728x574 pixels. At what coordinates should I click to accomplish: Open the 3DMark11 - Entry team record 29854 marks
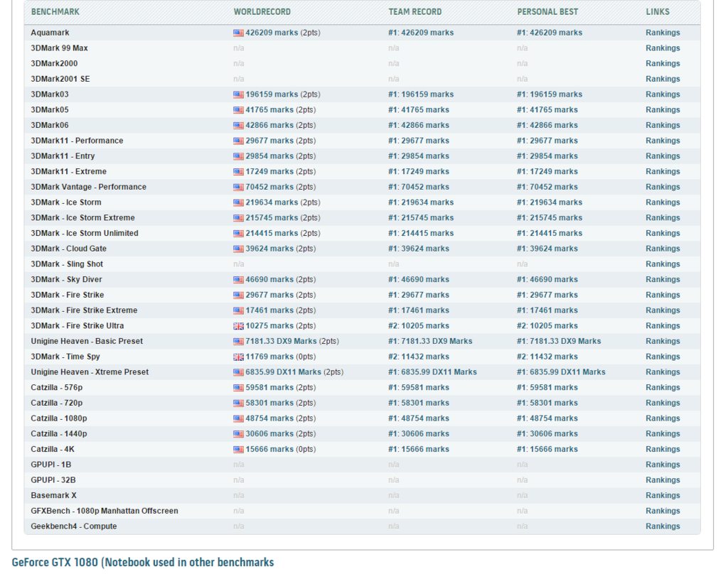[418, 156]
